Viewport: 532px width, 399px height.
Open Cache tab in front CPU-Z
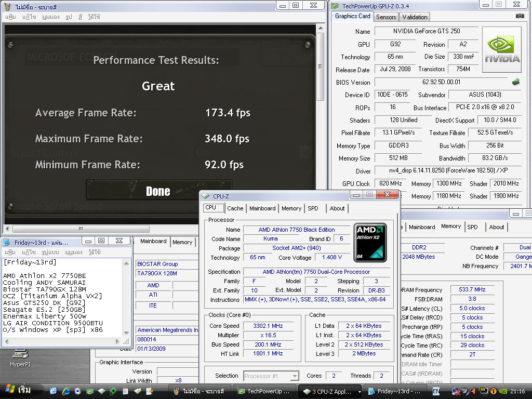click(x=235, y=208)
